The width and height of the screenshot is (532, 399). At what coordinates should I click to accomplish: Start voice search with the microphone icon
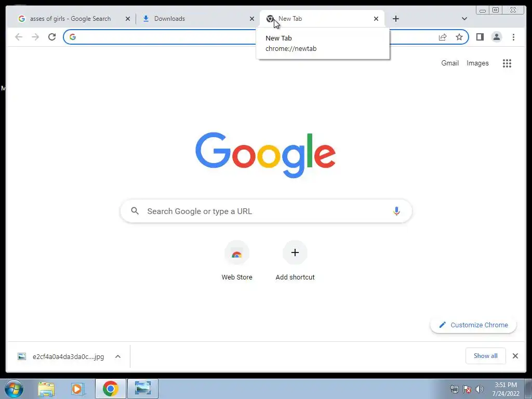396,211
